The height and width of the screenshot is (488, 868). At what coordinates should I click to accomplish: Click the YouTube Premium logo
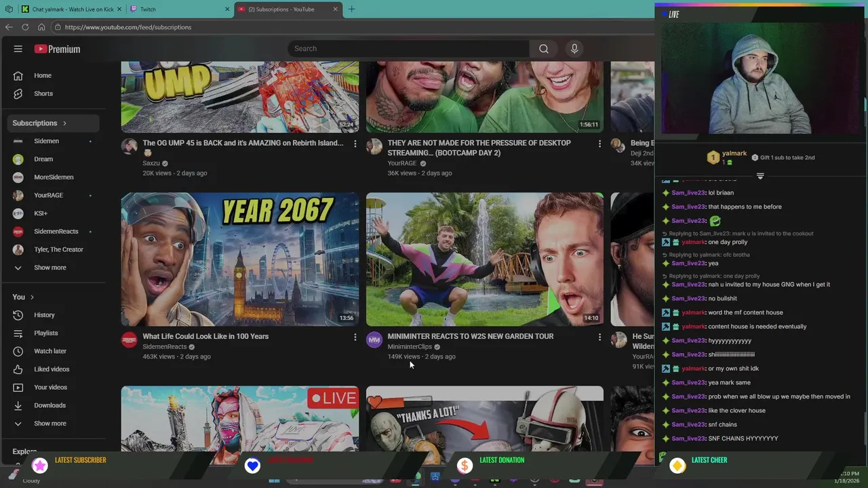57,49
